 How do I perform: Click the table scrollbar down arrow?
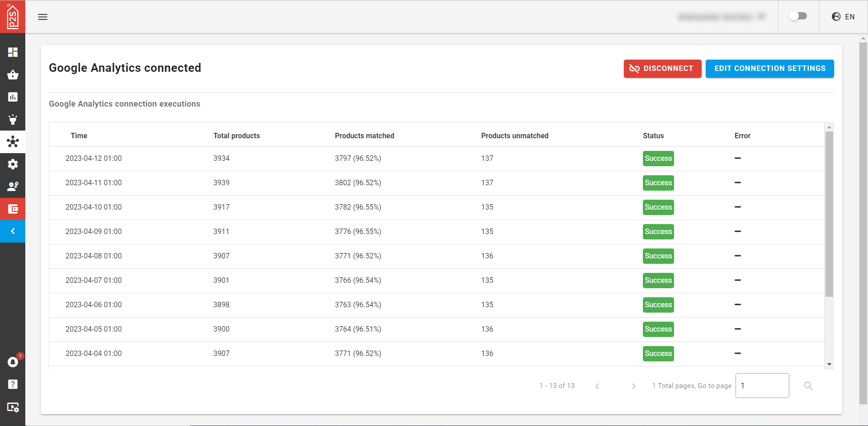click(x=829, y=364)
